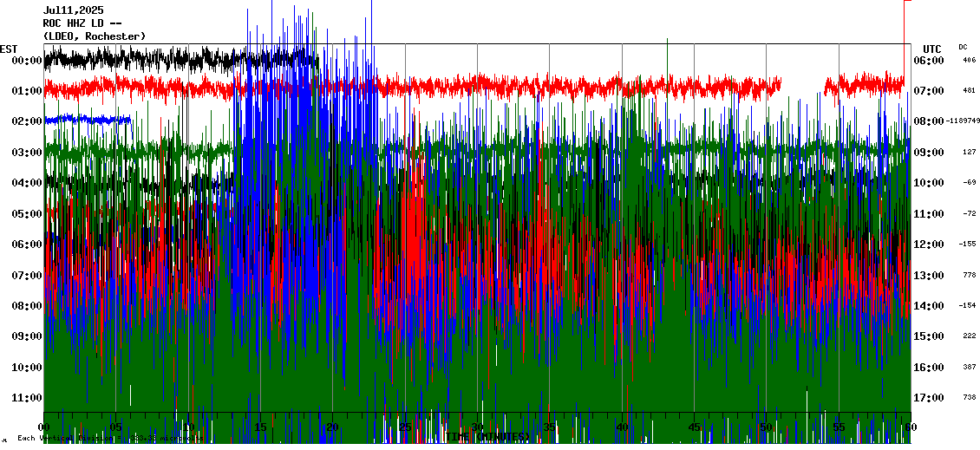Image resolution: width=980 pixels, height=450 pixels.
Task: Select the EST 05:00 row label
Action: [27, 214]
